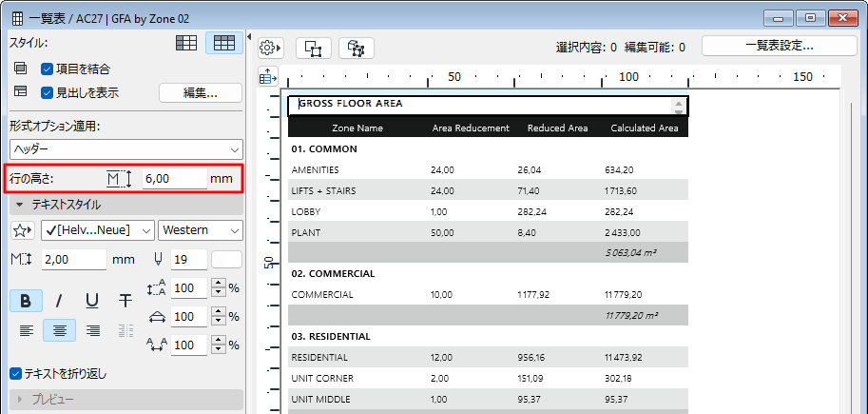Apply italic text formatting
The image size is (868, 414).
pyautogui.click(x=59, y=301)
